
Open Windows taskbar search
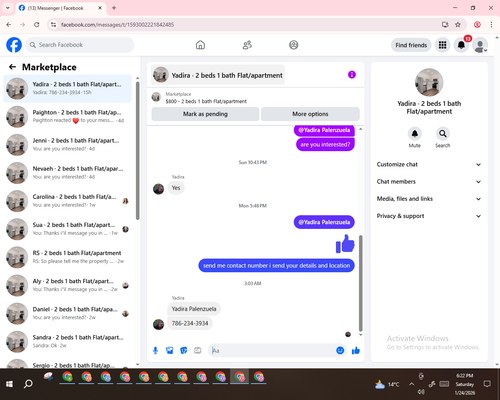click(x=28, y=384)
